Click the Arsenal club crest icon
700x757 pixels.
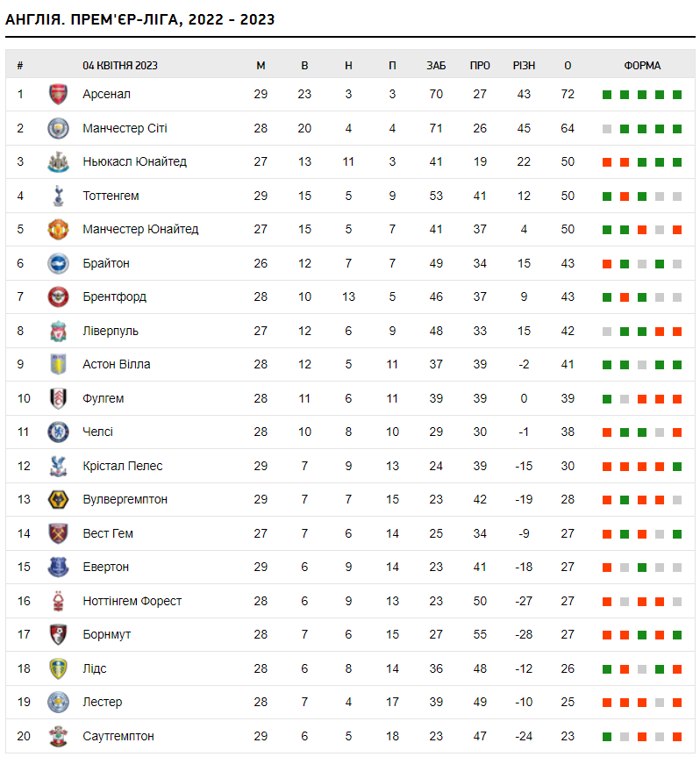point(58,95)
